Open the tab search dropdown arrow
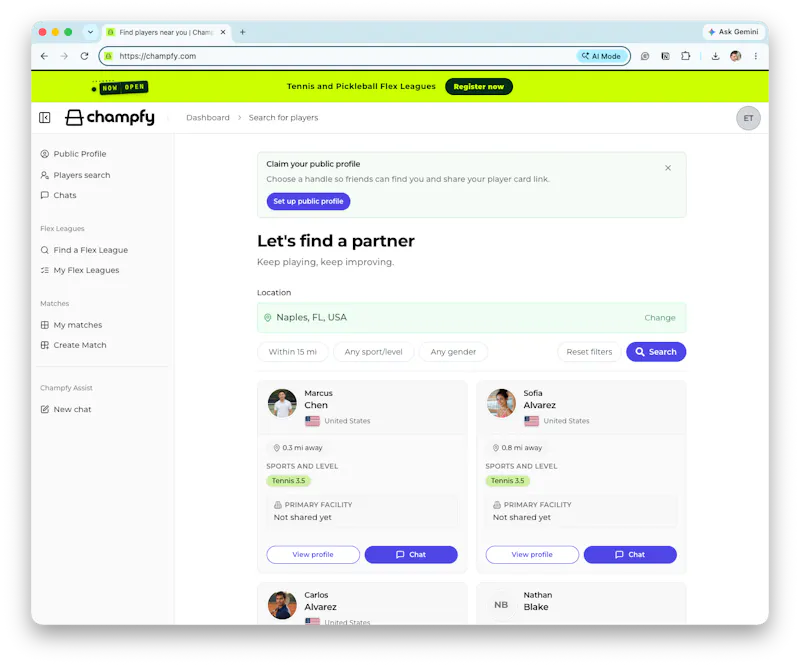 [90, 32]
